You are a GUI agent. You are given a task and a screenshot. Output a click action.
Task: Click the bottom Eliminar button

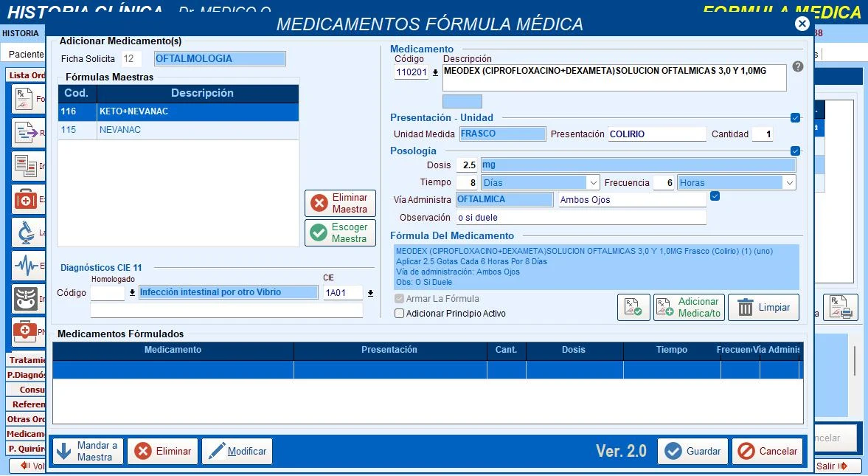coord(162,451)
